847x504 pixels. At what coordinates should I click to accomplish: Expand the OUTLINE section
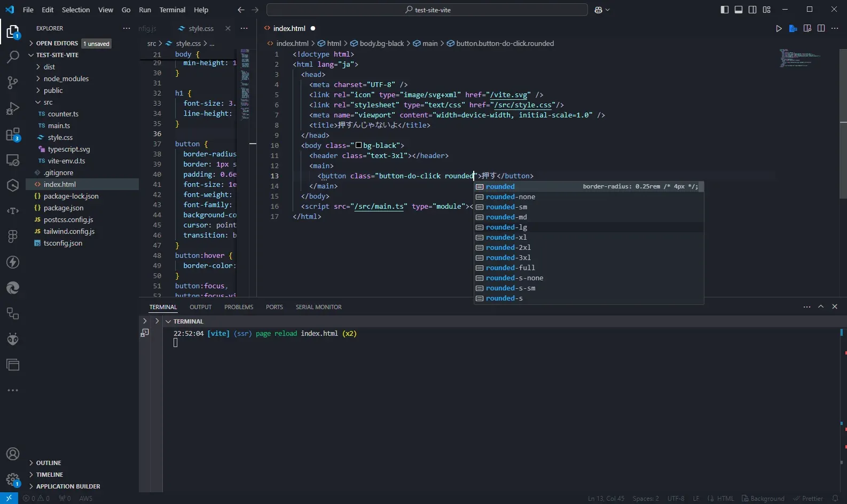[x=31, y=463]
